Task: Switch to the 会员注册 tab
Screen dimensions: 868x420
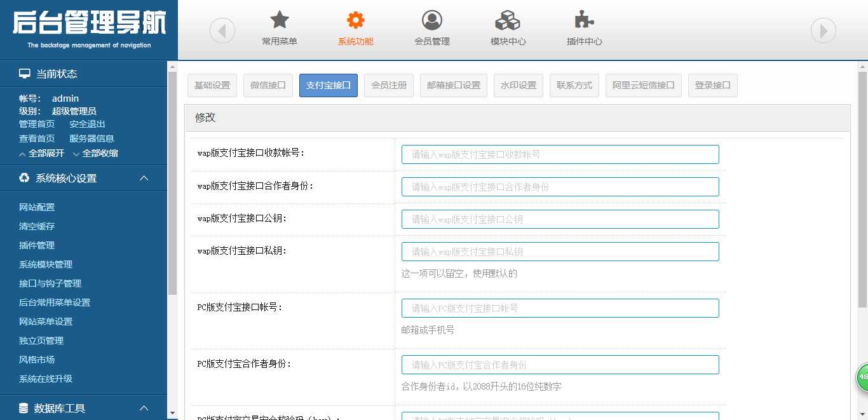Action: pos(389,85)
